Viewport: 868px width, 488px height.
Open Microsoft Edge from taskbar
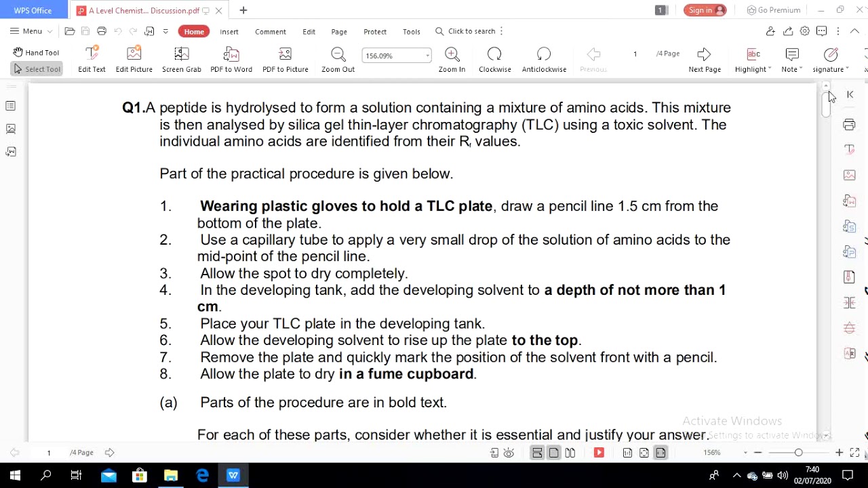point(202,476)
